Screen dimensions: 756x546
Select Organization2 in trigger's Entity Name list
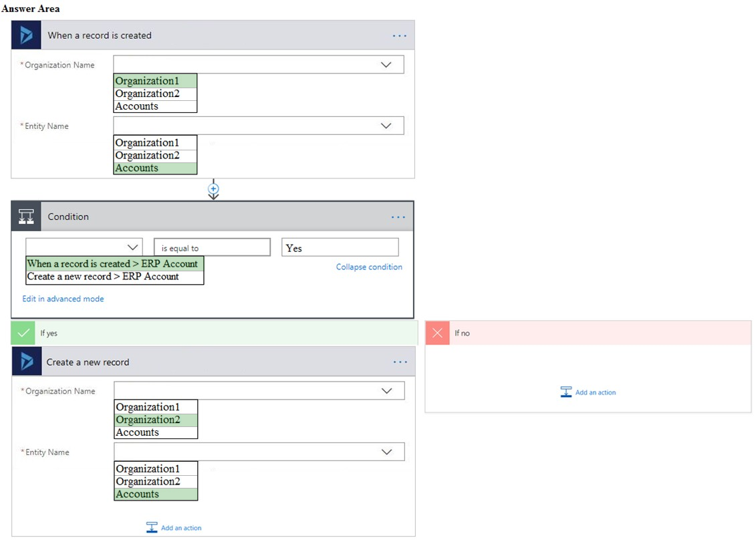click(155, 156)
